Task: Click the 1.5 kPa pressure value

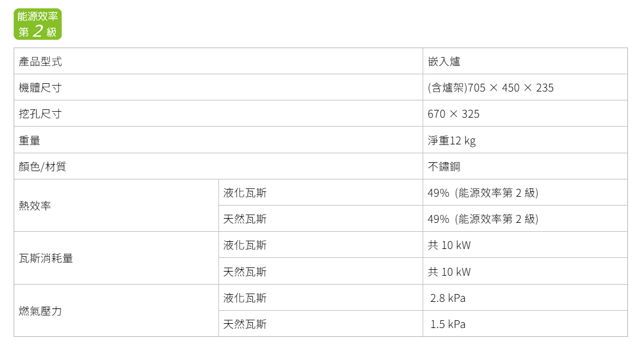Action: (448, 324)
